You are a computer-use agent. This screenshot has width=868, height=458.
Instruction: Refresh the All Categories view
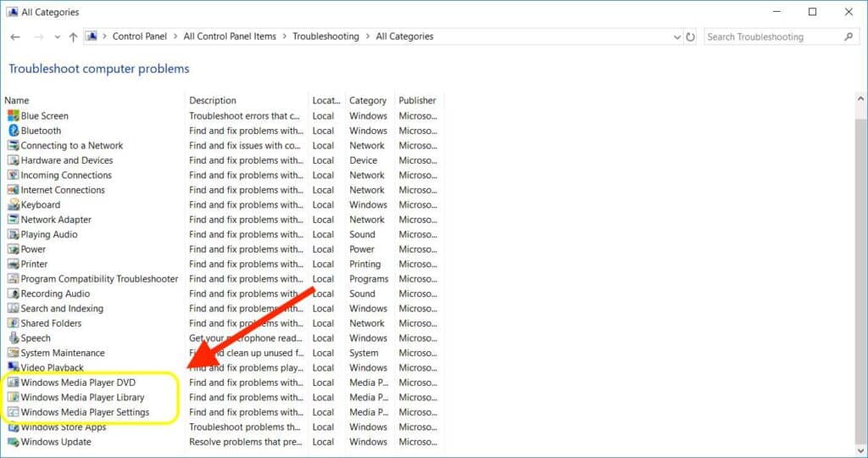tap(690, 37)
